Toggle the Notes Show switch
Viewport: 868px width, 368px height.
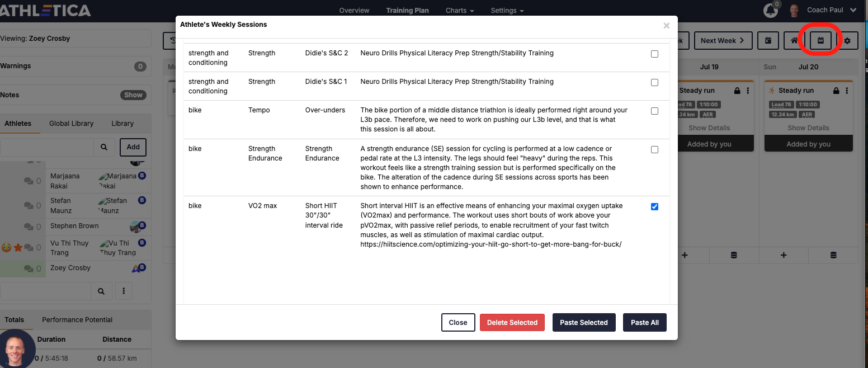pos(133,95)
